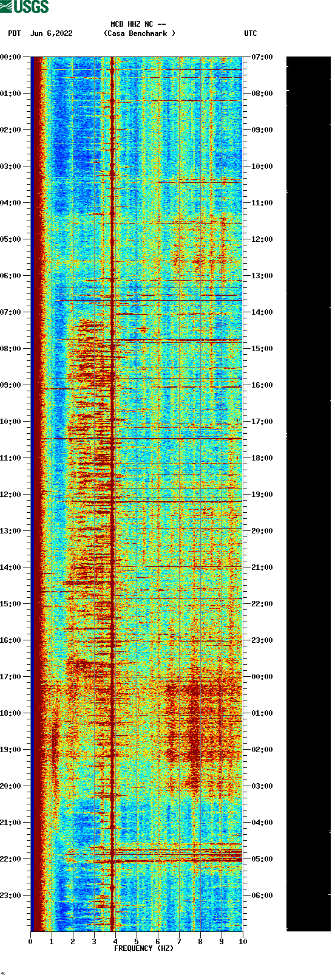Click the 02:00 UTC time label
The image size is (335, 980).
[262, 750]
